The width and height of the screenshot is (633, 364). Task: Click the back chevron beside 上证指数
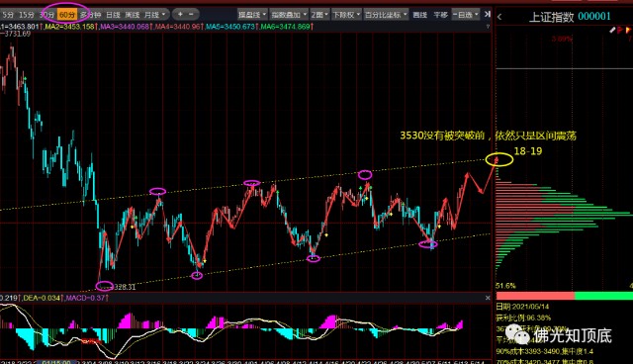point(499,17)
